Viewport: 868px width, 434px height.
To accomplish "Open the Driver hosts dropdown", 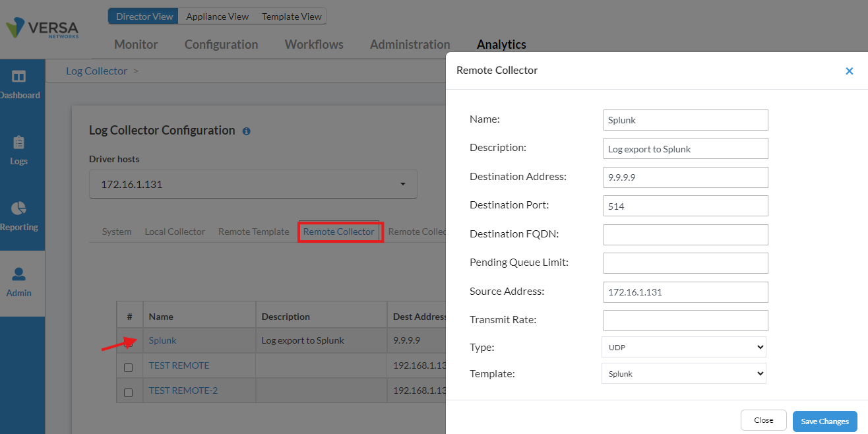I will (253, 184).
